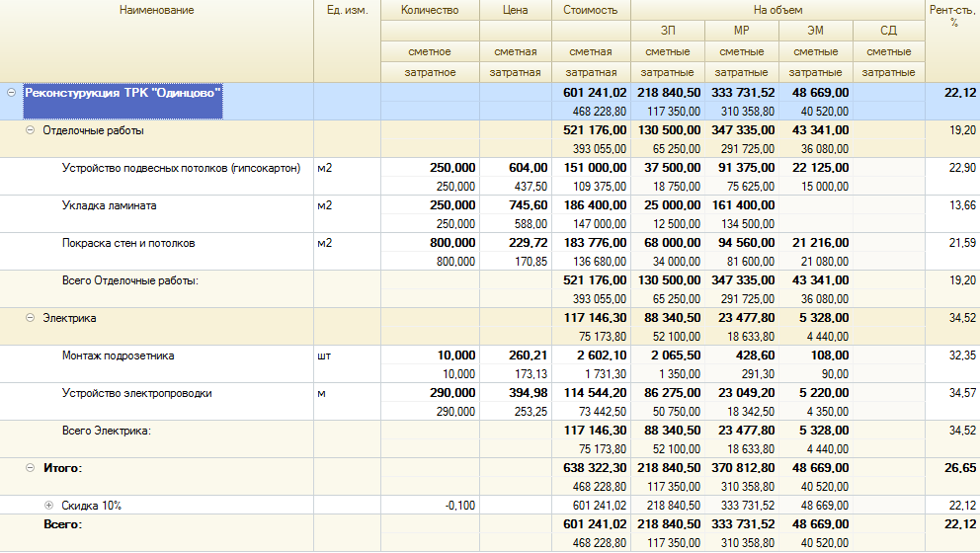Click the Стоимость column header
Viewport: 980px width, 553px height.
(x=590, y=10)
